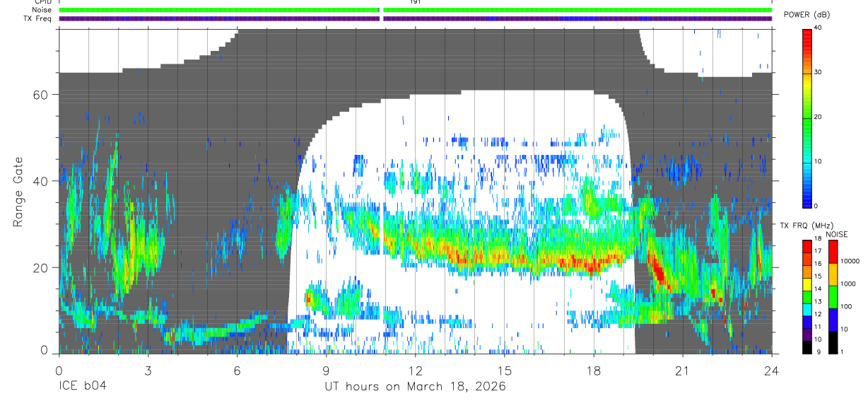Click the blue NOISE swatch between 10 and 100
Screen dimensions: 868x401
(x=833, y=320)
